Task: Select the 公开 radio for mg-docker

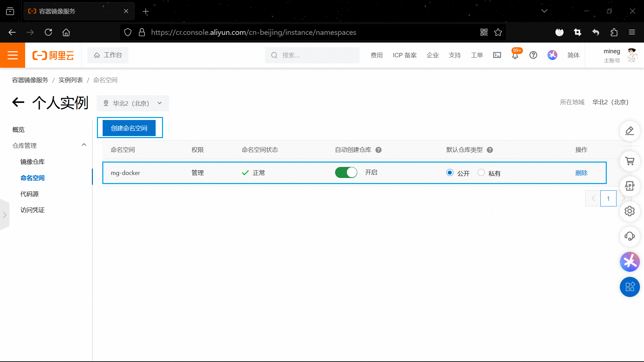Action: point(450,173)
